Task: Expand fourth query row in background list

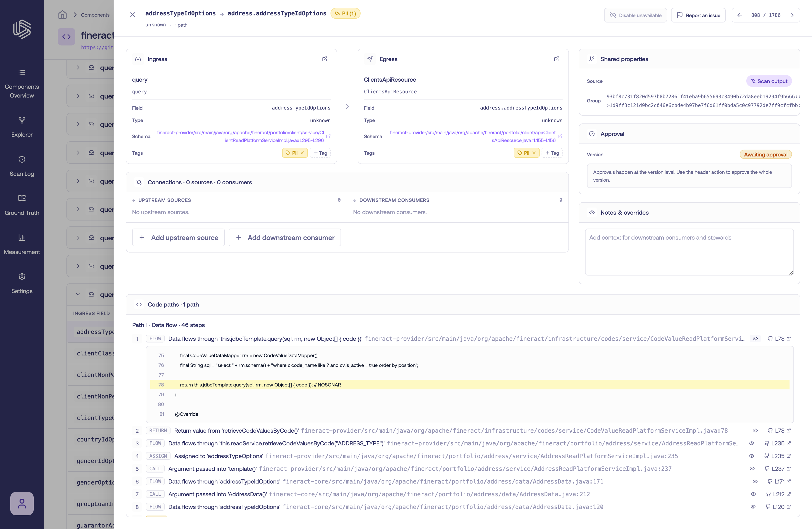Action: (x=78, y=153)
